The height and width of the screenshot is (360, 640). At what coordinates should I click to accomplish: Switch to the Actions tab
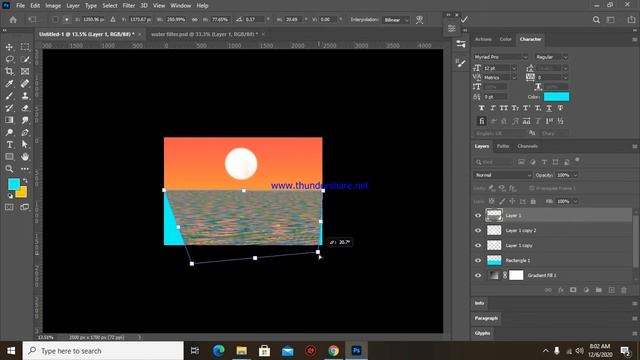point(483,39)
